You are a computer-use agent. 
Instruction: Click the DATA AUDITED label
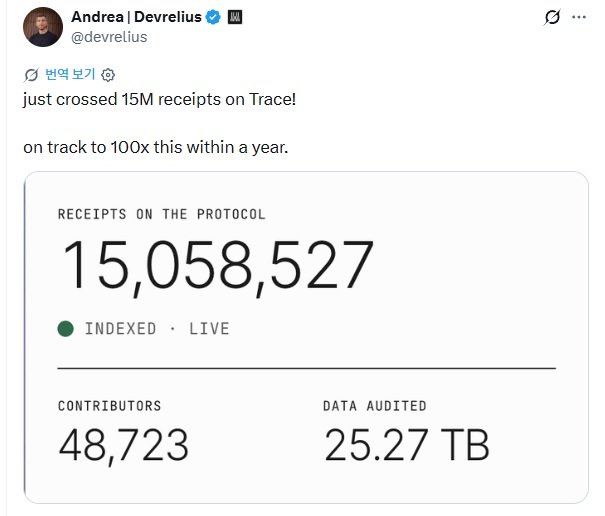point(375,406)
